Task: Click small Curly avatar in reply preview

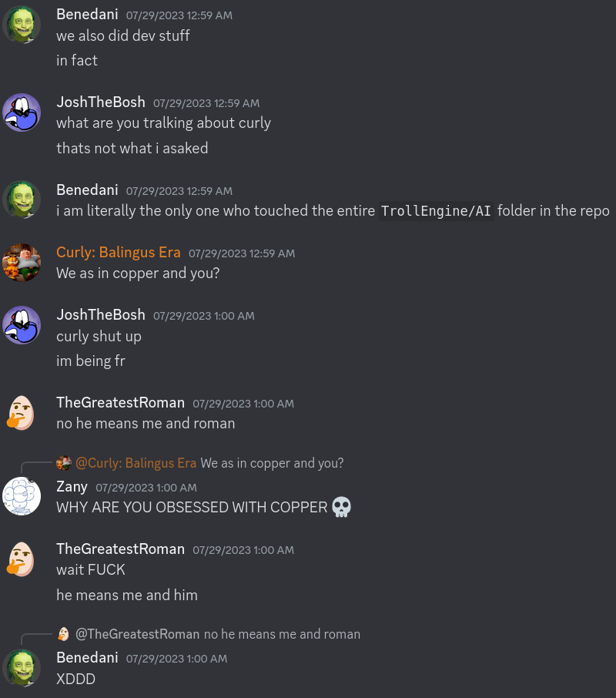Action: pyautogui.click(x=64, y=463)
